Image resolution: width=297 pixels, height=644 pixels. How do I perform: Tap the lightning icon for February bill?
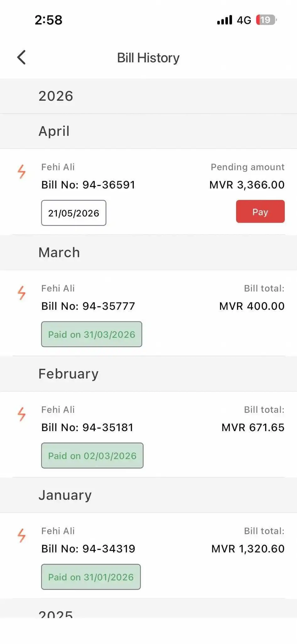tap(21, 414)
